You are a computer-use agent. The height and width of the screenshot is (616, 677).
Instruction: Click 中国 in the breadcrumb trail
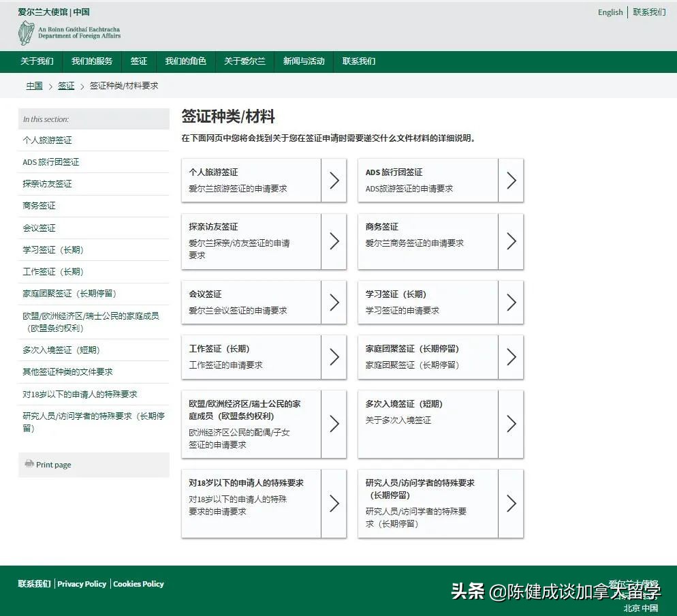[33, 86]
